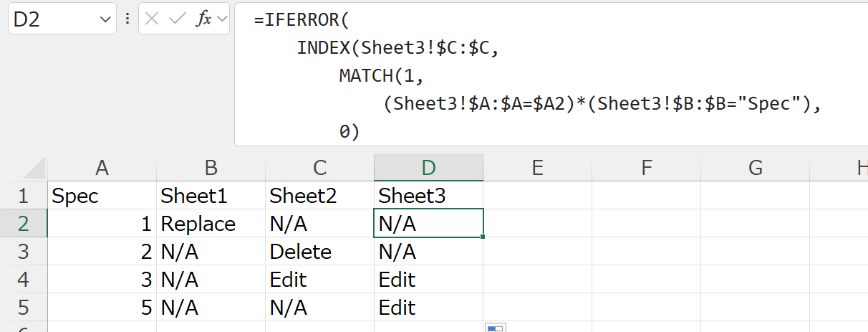Image resolution: width=868 pixels, height=332 pixels.
Task: Click active cell D2 containing N/A
Action: pyautogui.click(x=428, y=224)
